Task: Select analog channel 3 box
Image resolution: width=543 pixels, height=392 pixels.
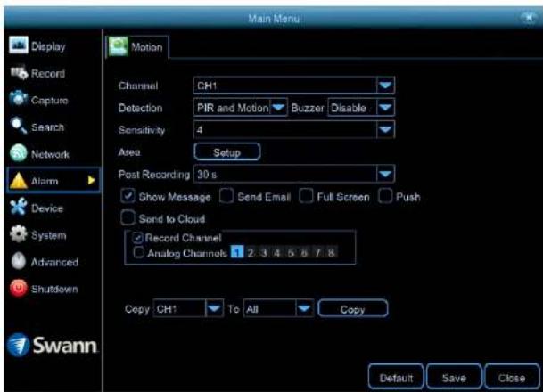Action: click(264, 252)
